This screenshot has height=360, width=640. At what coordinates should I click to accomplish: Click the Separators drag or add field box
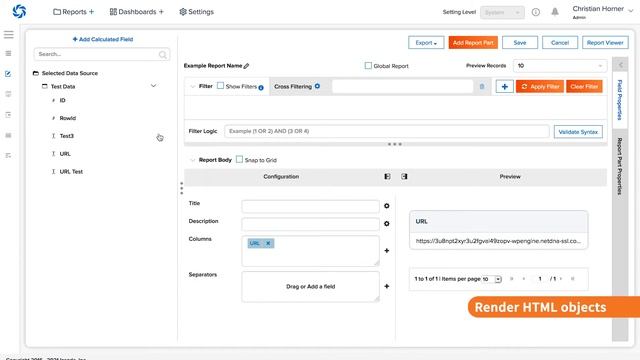tap(310, 287)
